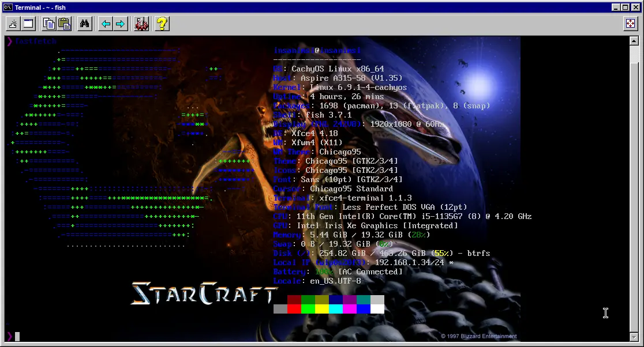Screen dimensions: 644x347
Task: Maximize the Terminal window
Action: 625,7
